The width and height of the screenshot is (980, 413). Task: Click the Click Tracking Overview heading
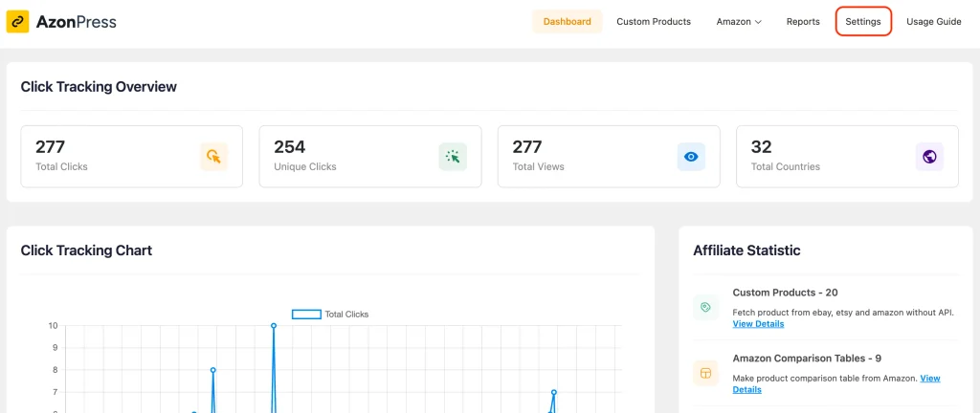click(99, 87)
